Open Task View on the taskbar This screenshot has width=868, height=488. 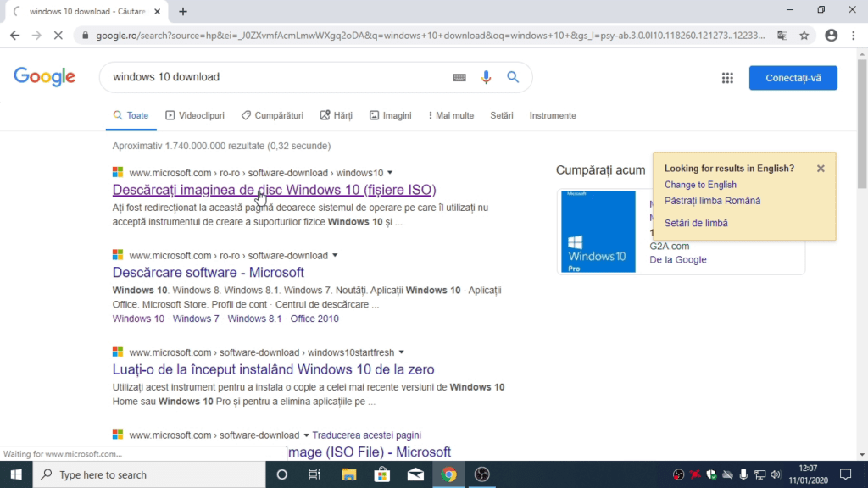coord(314,474)
